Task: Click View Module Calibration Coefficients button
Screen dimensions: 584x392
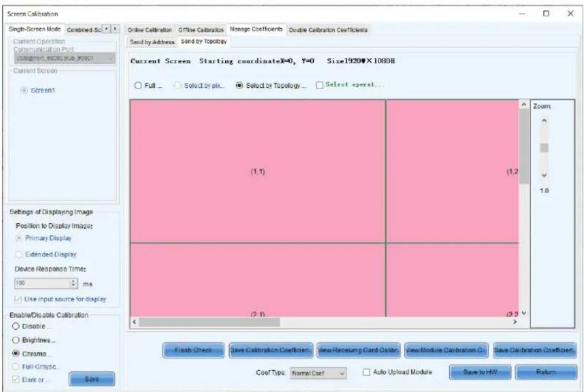Action: (x=446, y=350)
